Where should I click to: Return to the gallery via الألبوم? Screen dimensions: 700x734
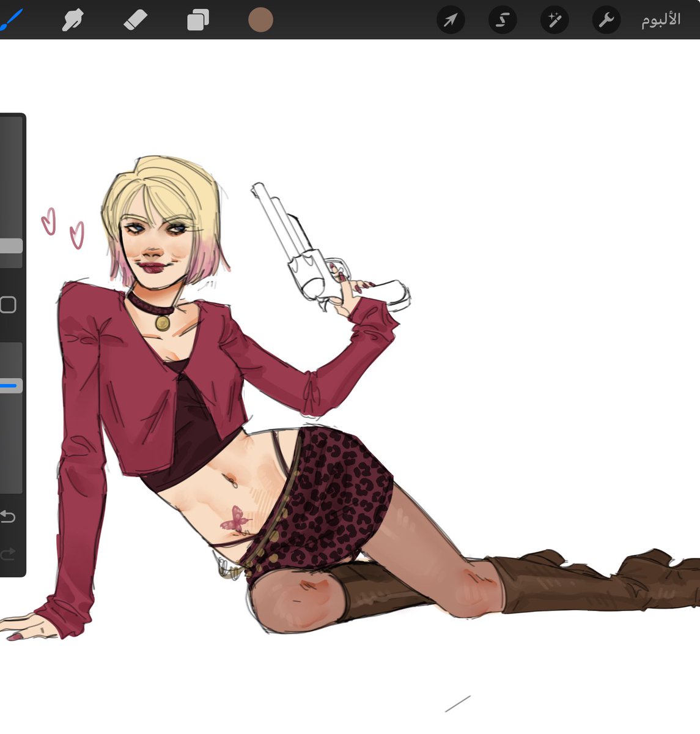[661, 20]
